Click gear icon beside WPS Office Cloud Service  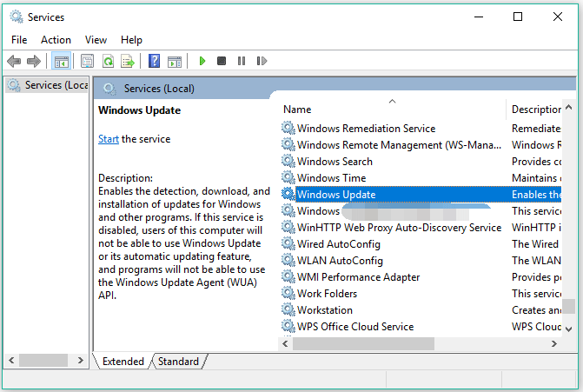tap(288, 326)
